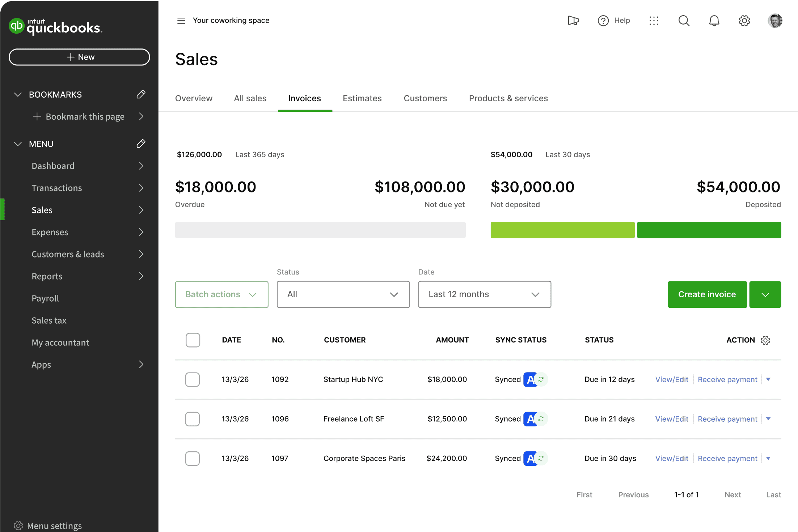This screenshot has height=532, width=798.
Task: Open the user profile avatar
Action: [774, 21]
